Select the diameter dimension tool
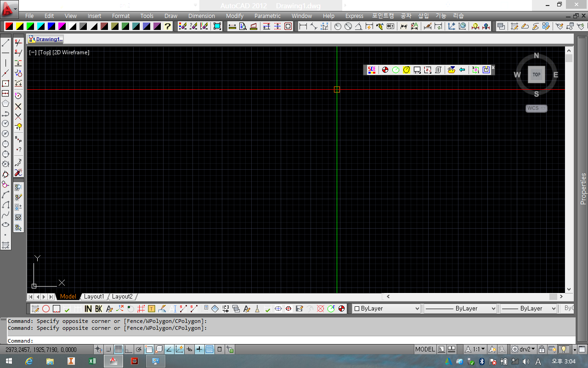The image size is (588, 368). pyautogui.click(x=348, y=26)
